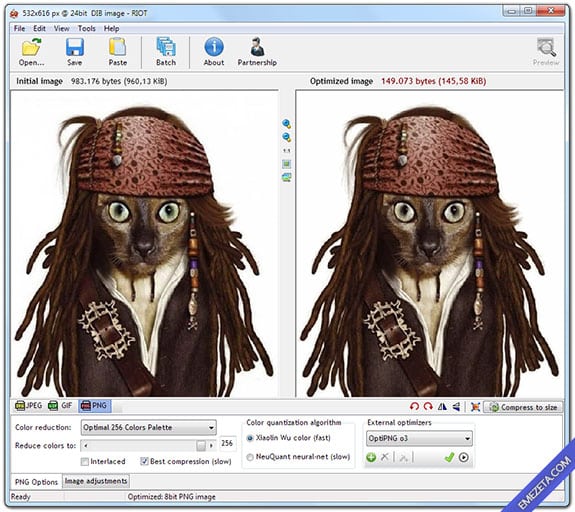This screenshot has height=512, width=575.
Task: Switch to PNG Options tab
Action: point(36,482)
